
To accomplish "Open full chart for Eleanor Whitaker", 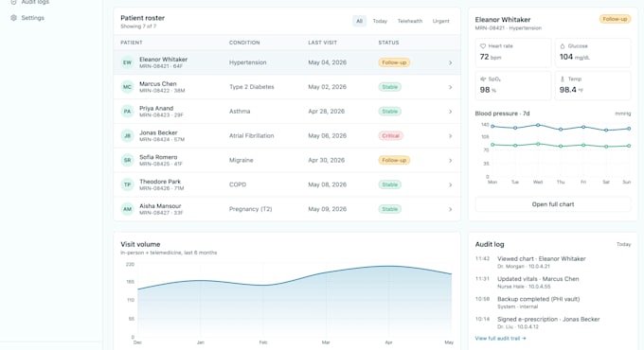I will [553, 204].
